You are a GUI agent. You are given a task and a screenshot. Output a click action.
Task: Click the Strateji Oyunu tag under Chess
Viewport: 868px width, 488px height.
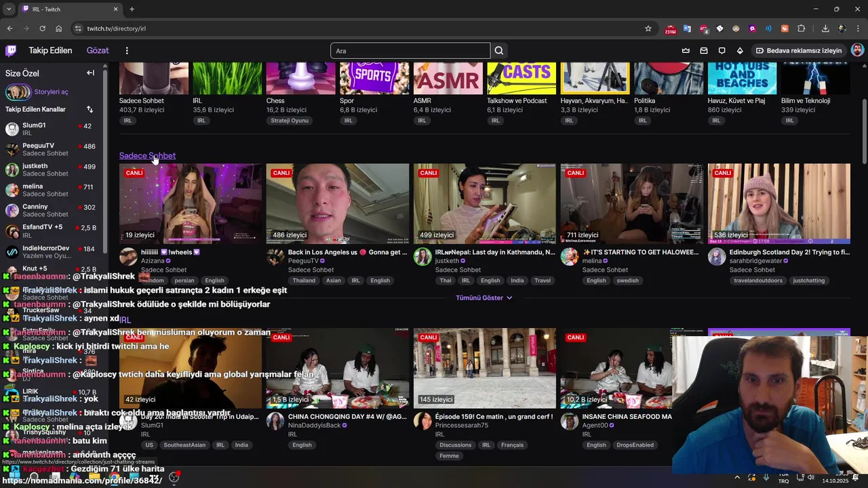coord(290,121)
